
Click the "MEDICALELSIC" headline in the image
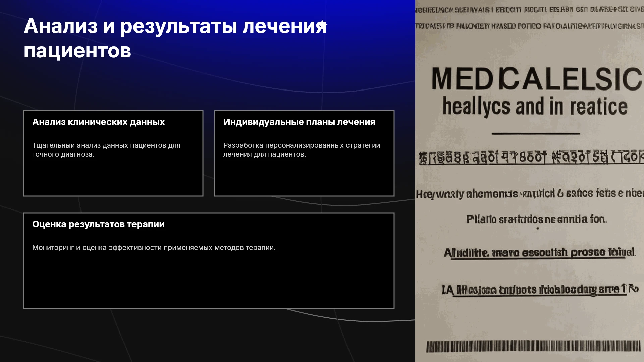(x=537, y=79)
